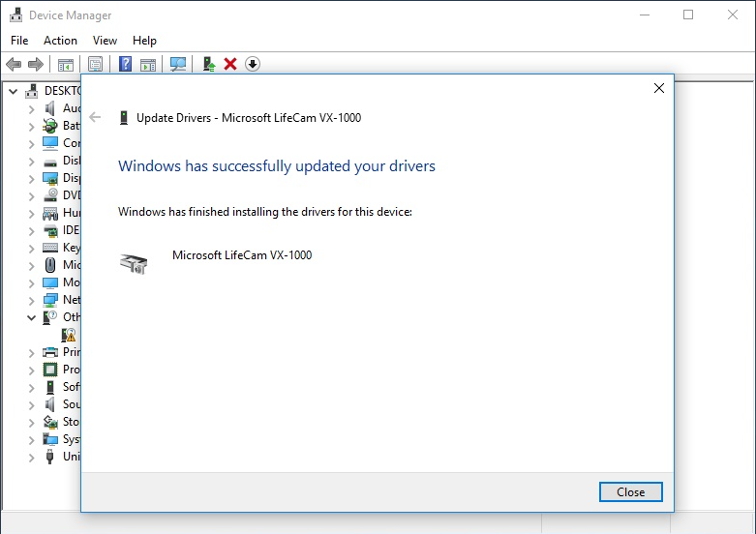Select the Mice category icon
This screenshot has width=756, height=534.
pyautogui.click(x=50, y=265)
